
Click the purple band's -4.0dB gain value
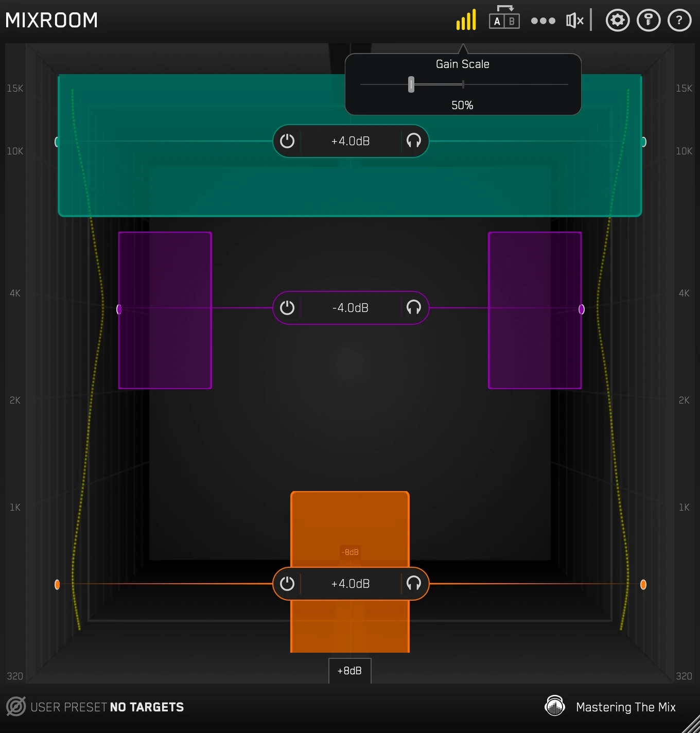pyautogui.click(x=351, y=308)
